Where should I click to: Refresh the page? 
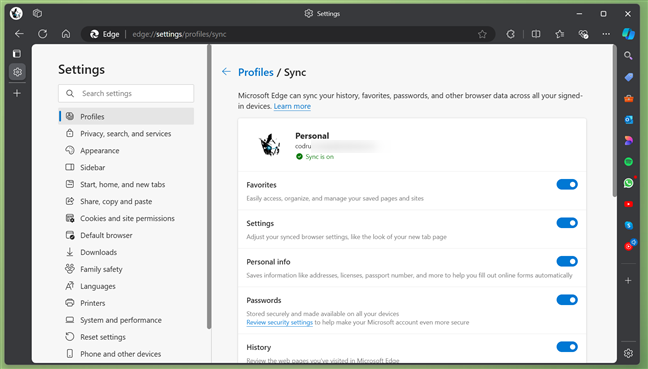[x=43, y=34]
